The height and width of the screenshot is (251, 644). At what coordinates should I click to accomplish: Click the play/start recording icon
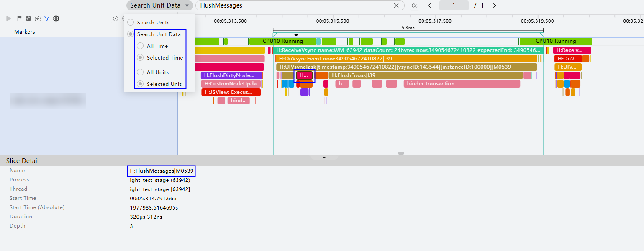8,18
